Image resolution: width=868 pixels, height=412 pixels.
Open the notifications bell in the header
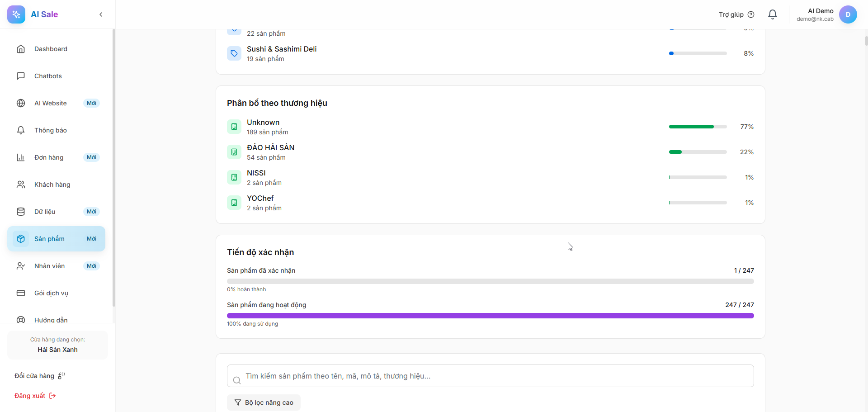click(x=773, y=14)
